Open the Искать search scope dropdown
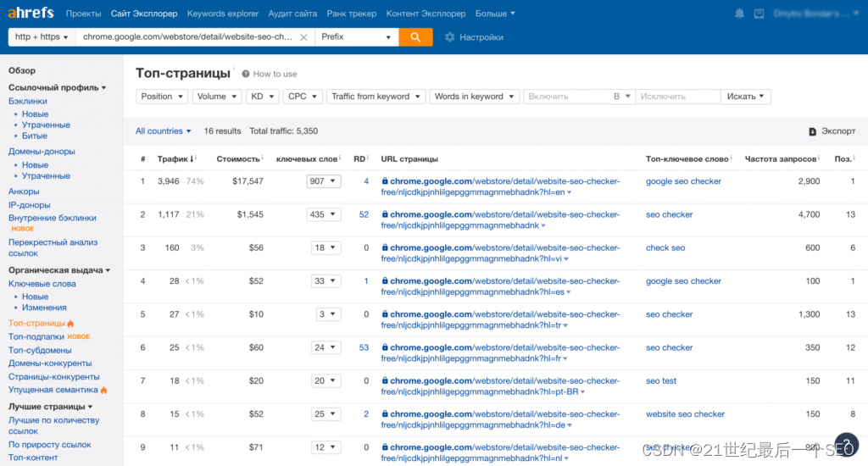 tap(745, 97)
